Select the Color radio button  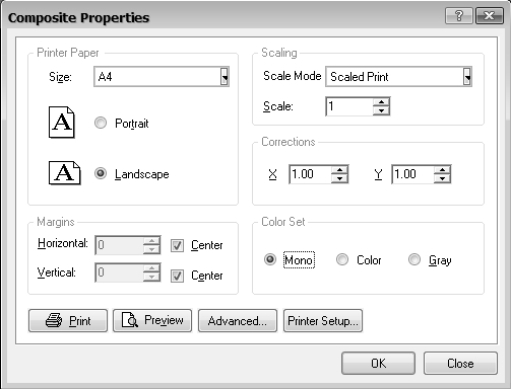pyautogui.click(x=342, y=259)
